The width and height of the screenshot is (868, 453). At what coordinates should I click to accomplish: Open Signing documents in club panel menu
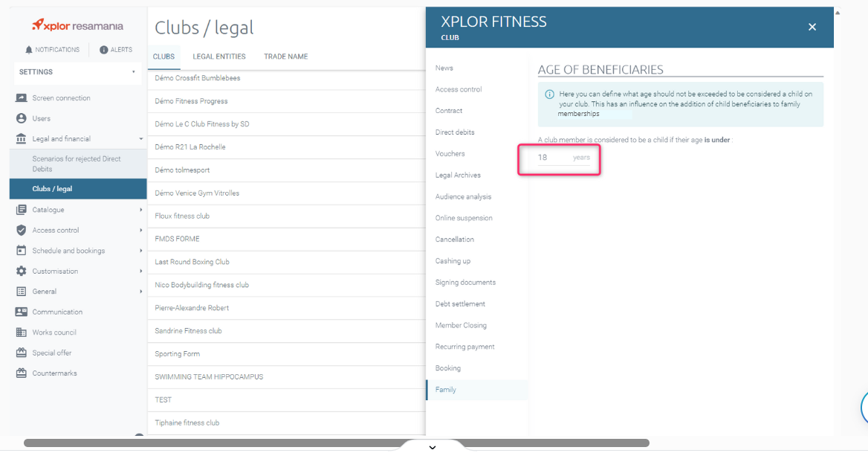point(465,283)
